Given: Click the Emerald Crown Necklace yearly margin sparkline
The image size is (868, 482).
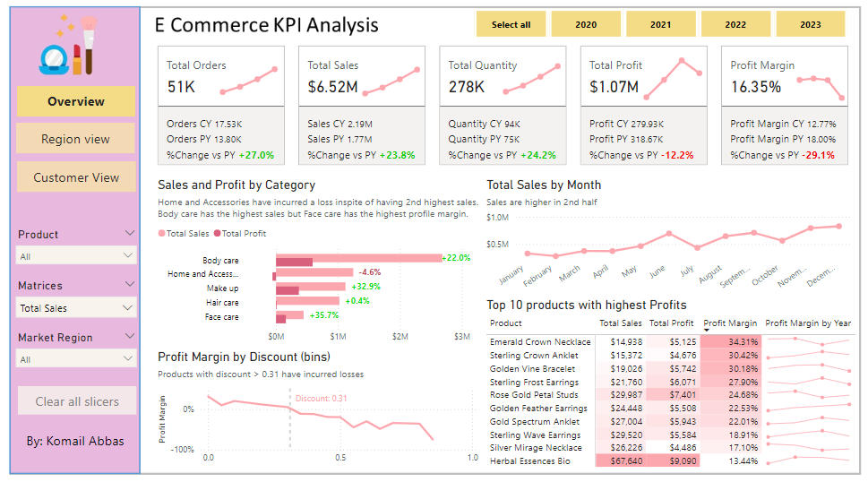Looking at the screenshot, I should tap(807, 341).
